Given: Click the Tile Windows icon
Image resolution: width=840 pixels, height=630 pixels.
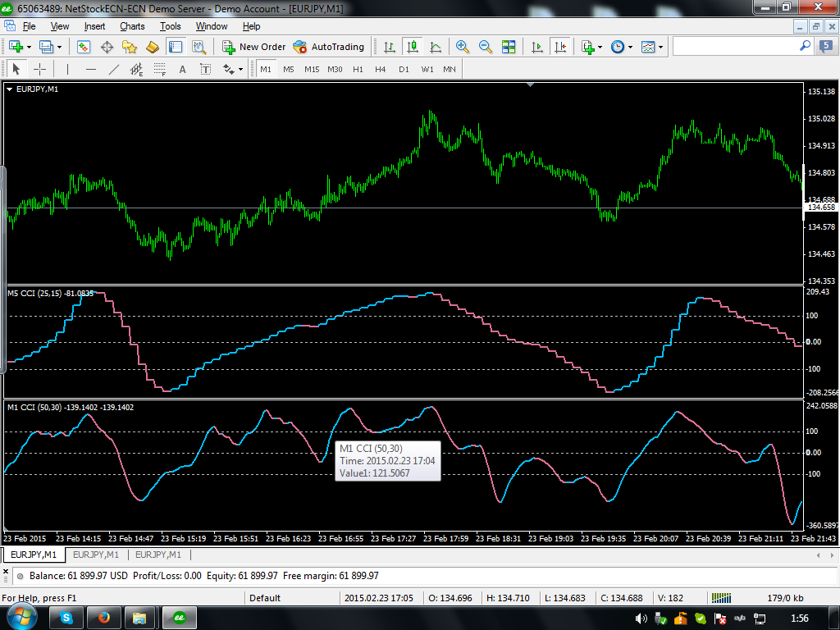Looking at the screenshot, I should coord(509,47).
